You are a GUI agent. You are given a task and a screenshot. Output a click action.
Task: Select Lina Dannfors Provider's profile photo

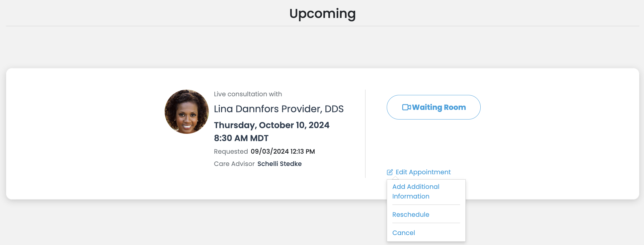click(x=187, y=111)
